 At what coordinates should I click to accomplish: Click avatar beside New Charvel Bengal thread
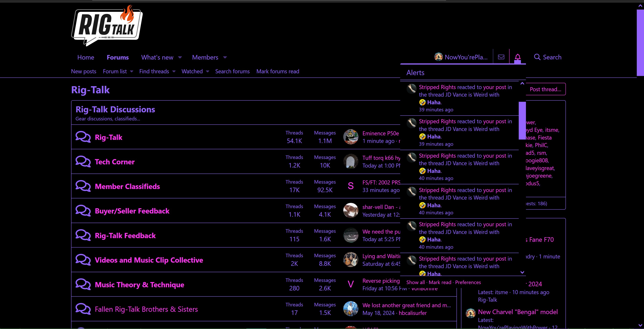pyautogui.click(x=470, y=313)
